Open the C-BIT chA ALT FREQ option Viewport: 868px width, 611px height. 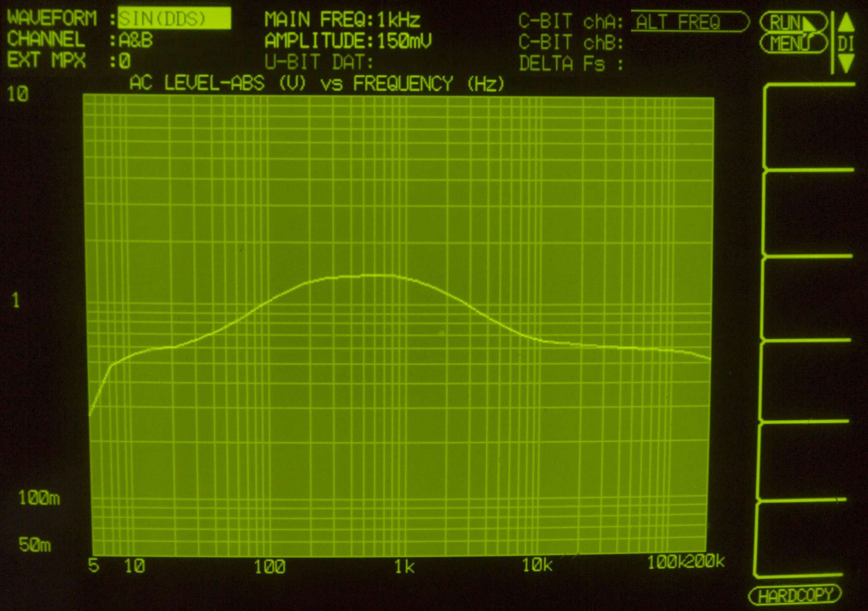point(689,22)
